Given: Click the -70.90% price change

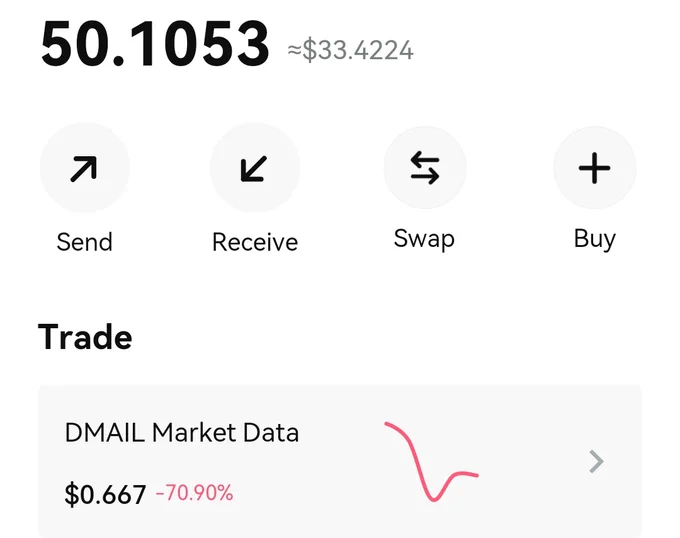Looking at the screenshot, I should click(x=194, y=493).
